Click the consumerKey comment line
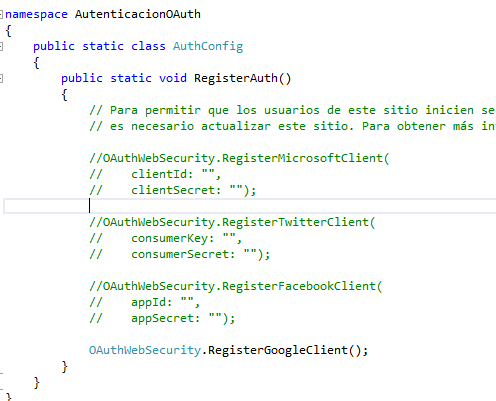Screen dimensions: 496x401 click(165, 238)
